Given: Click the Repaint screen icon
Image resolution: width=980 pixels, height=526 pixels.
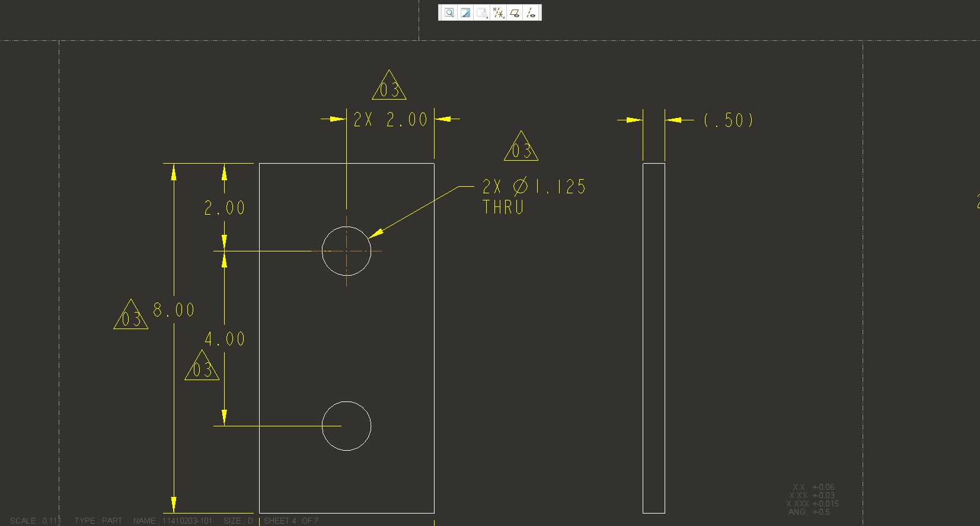Looking at the screenshot, I should pos(465,12).
